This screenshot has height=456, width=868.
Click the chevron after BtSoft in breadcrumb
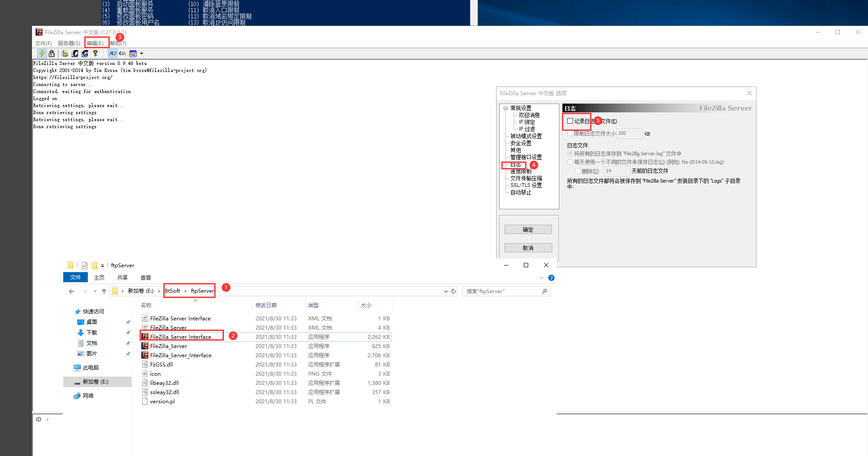185,291
